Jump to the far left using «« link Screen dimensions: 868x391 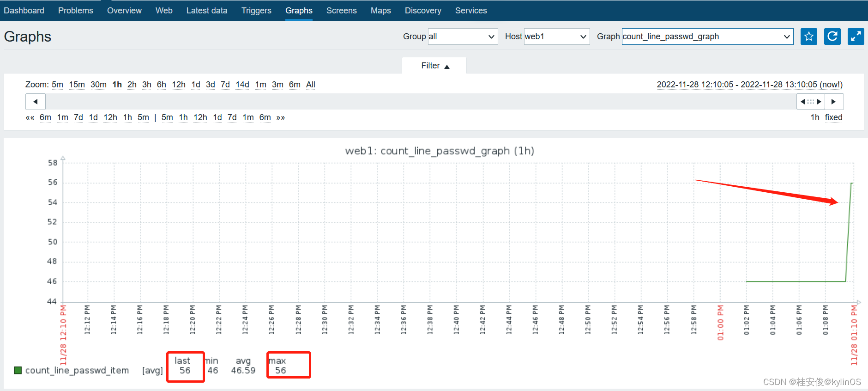(x=30, y=117)
